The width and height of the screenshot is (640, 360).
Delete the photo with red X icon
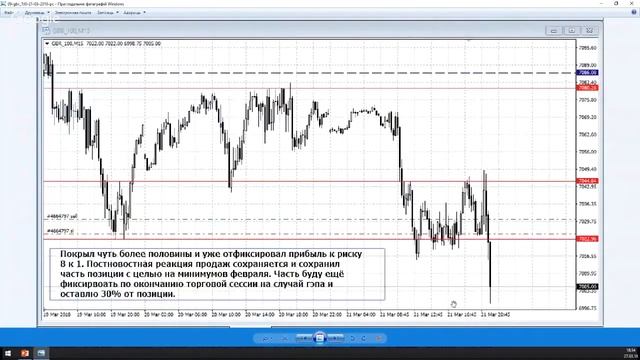click(378, 338)
